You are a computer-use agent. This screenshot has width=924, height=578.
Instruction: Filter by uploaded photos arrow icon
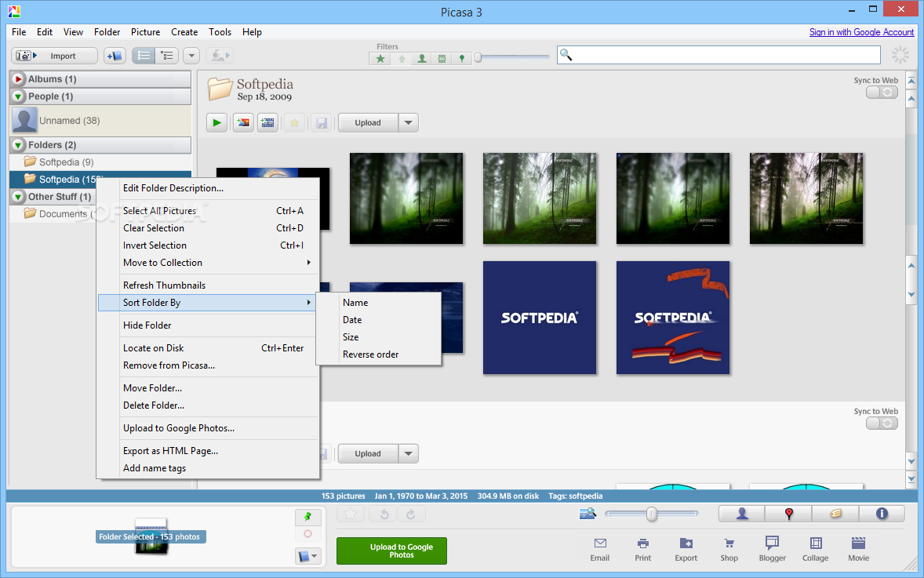click(402, 58)
